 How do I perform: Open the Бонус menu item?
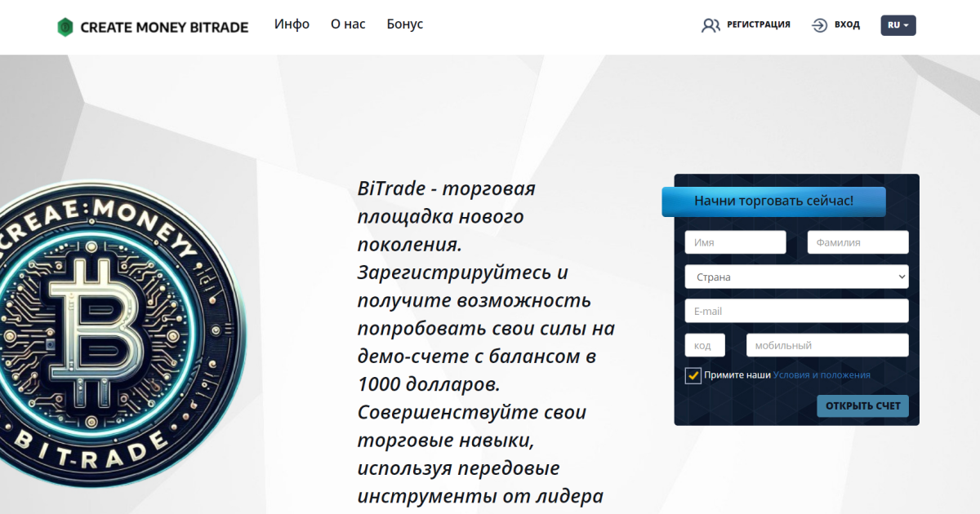pos(405,24)
